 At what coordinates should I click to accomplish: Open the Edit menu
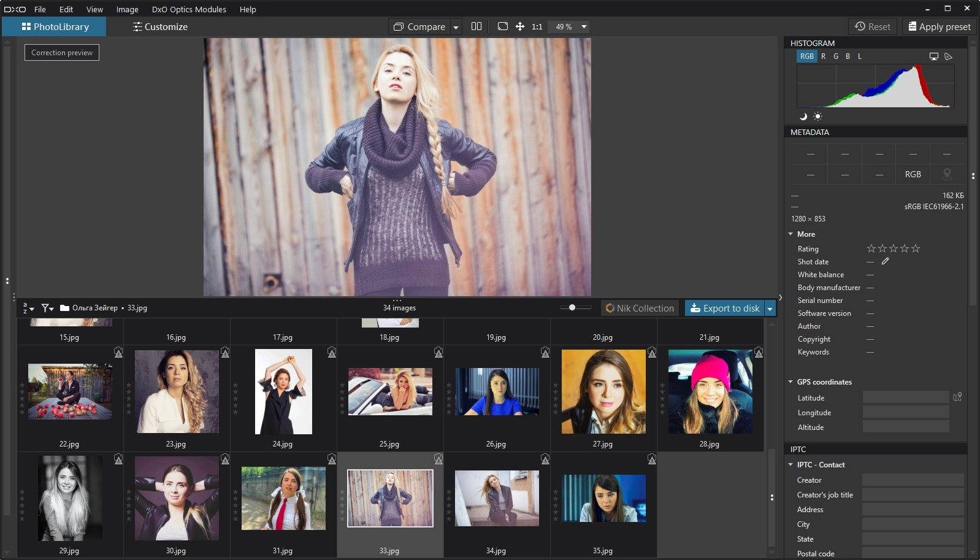(x=66, y=9)
